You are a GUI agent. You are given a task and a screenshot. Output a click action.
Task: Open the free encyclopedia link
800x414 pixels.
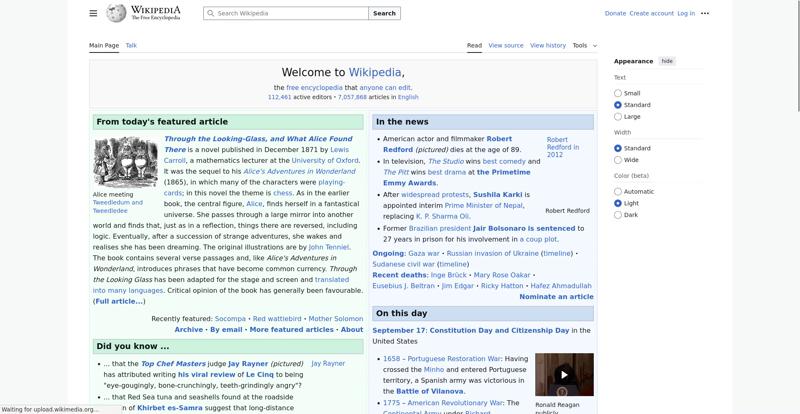coord(314,88)
